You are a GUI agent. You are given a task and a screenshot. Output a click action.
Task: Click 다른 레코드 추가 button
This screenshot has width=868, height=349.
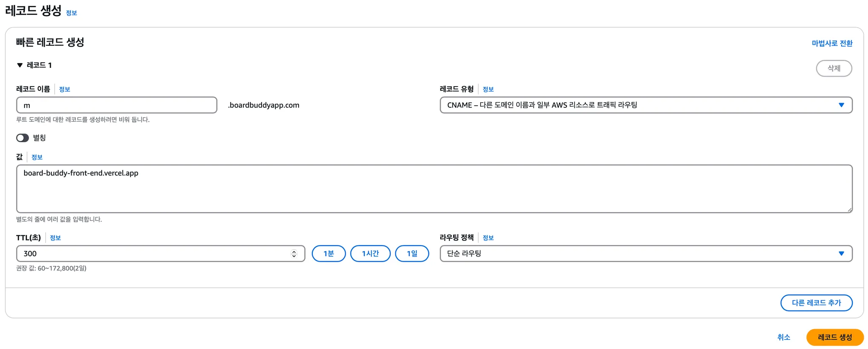point(816,303)
